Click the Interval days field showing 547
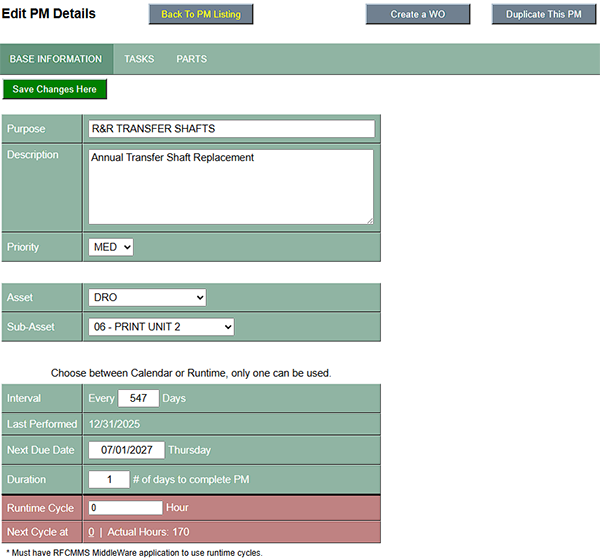600x560 pixels. [138, 398]
